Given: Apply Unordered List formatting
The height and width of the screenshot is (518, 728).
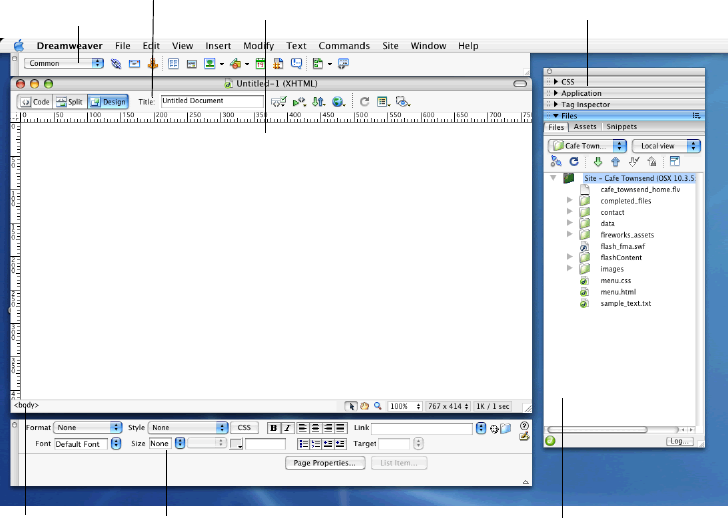Looking at the screenshot, I should point(303,444).
